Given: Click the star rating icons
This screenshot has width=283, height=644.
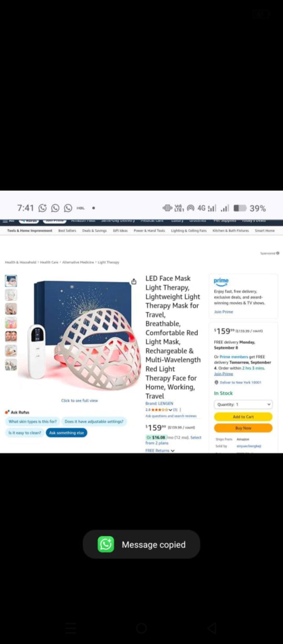Looking at the screenshot, I should [159, 410].
